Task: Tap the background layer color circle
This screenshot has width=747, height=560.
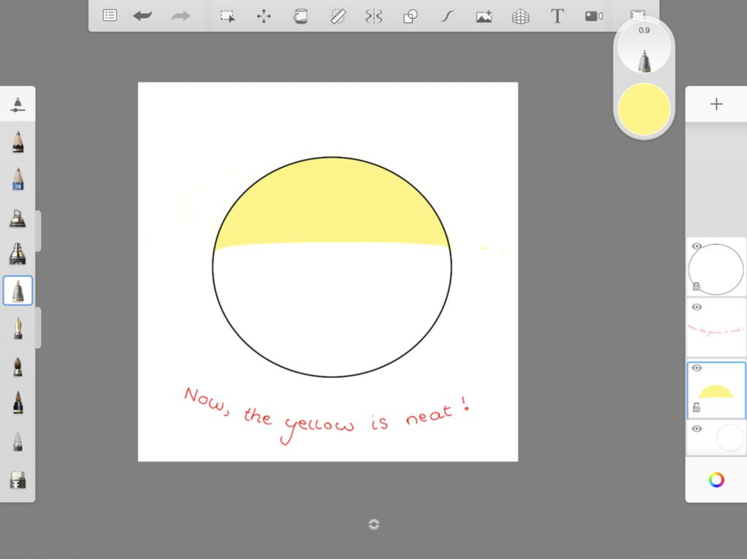Action: click(730, 437)
